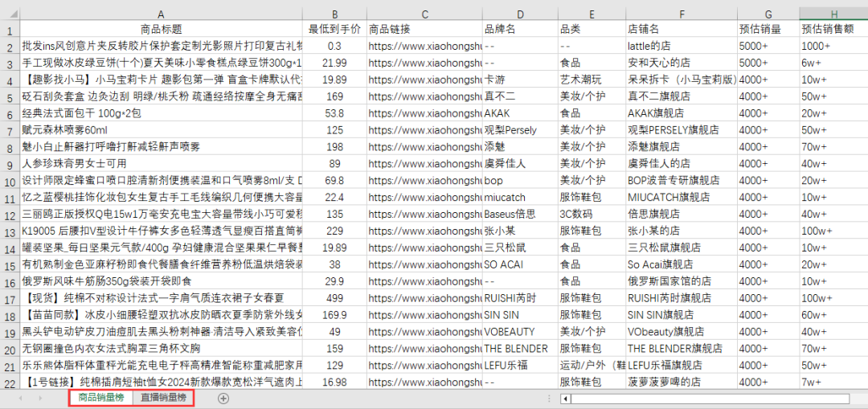Select column D header
Screen dimensions: 868x409
[520, 14]
